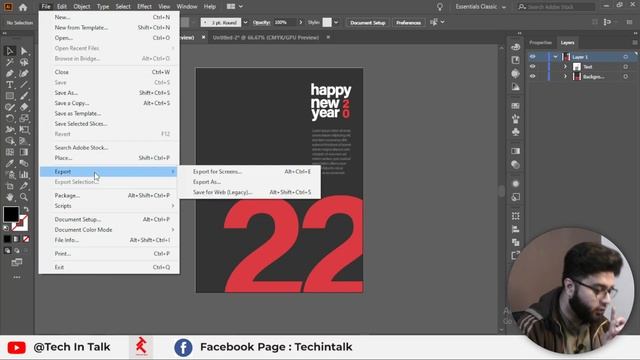Click the black Fill color swatch
Viewport: 640px width, 360px height.
tap(11, 214)
